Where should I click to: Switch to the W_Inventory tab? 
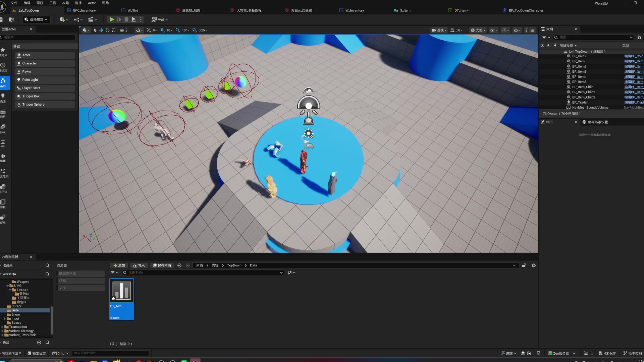tap(354, 10)
